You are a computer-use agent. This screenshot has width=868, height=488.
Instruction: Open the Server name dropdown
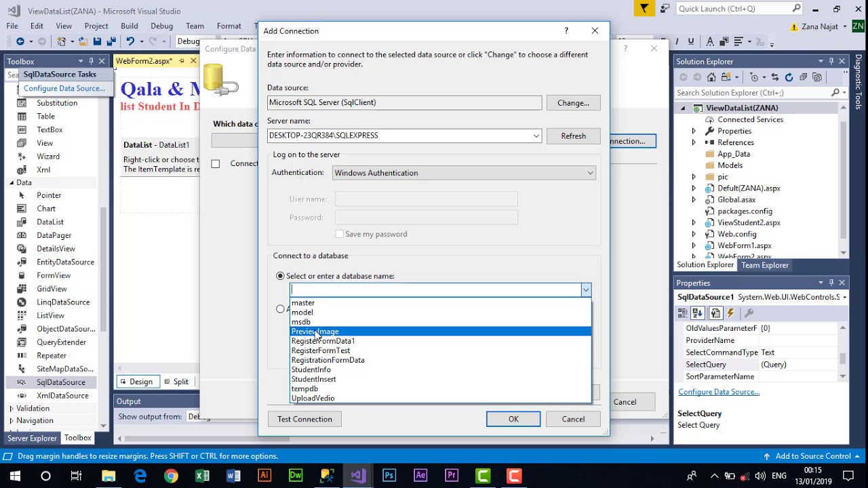coord(536,136)
